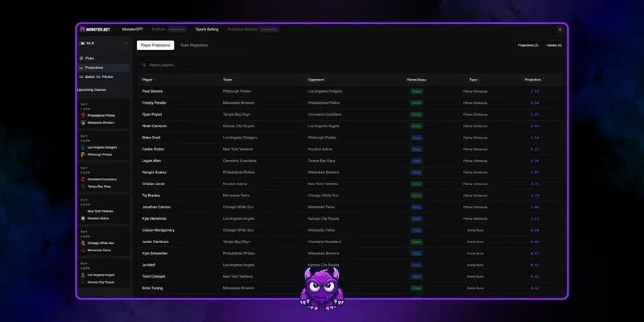This screenshot has height=322, width=644.
Task: Click the collapse arrow icon at top right
Action: click(559, 30)
